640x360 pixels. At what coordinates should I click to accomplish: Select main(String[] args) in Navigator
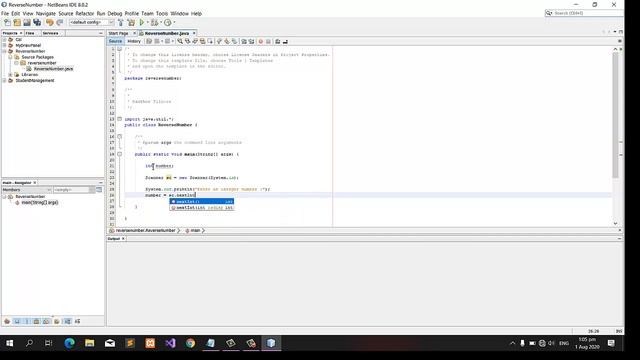[x=40, y=202]
